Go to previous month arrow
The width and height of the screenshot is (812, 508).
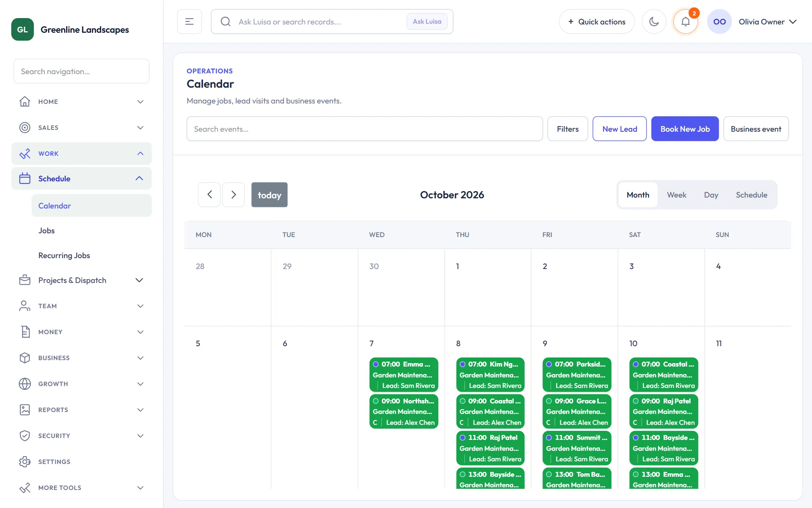(x=209, y=195)
